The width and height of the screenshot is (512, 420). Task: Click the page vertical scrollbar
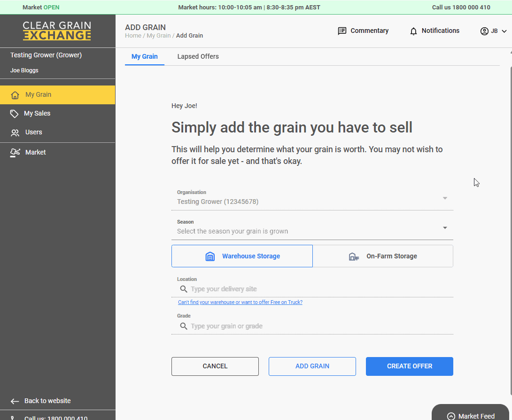pos(511,231)
